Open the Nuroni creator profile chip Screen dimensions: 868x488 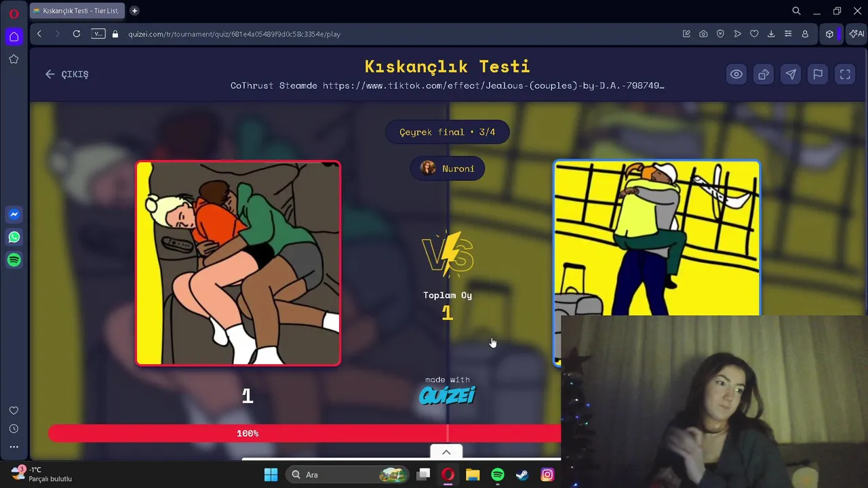point(448,169)
